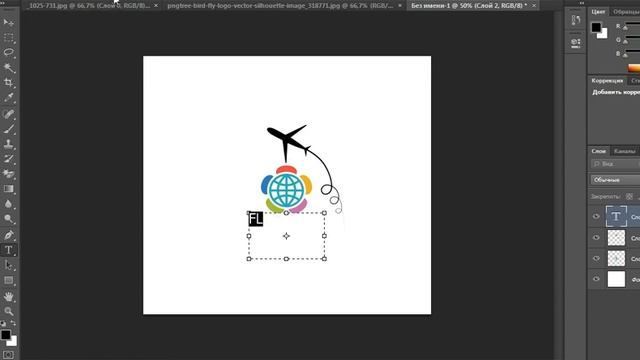The width and height of the screenshot is (640, 360).
Task: Select the Magic Wand tool
Action: (x=8, y=67)
